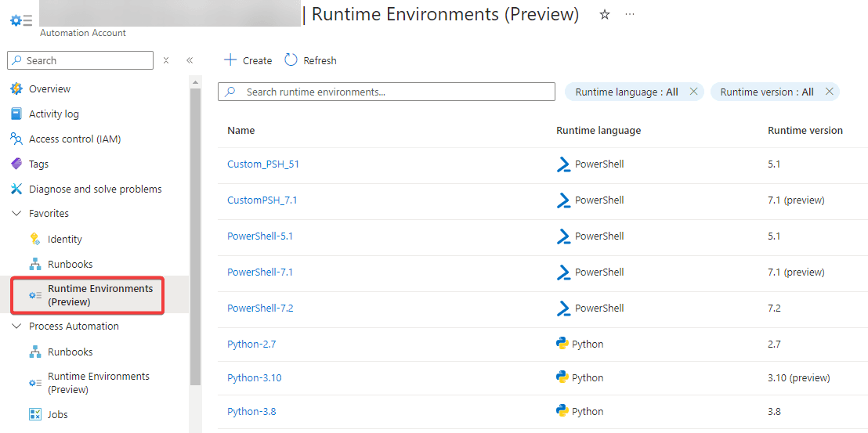Focus the Search runtime environments box

click(x=386, y=92)
